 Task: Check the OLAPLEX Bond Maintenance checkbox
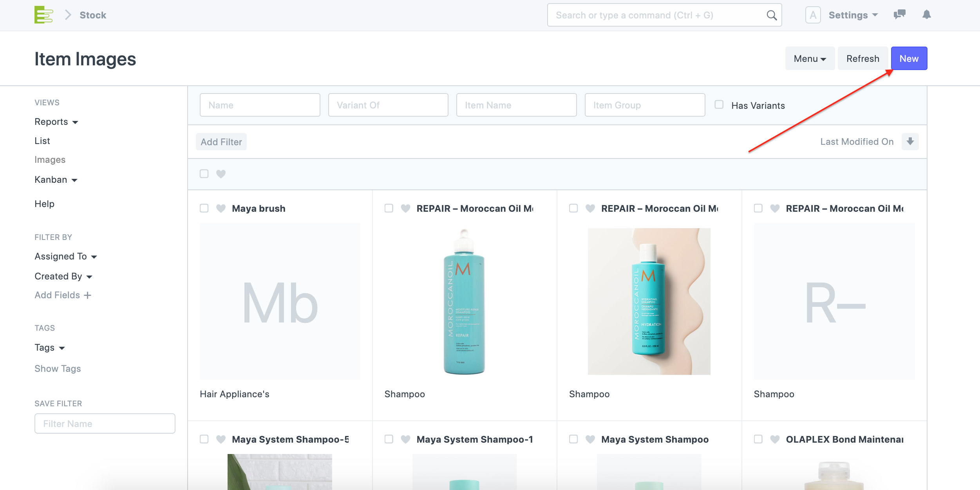(758, 439)
